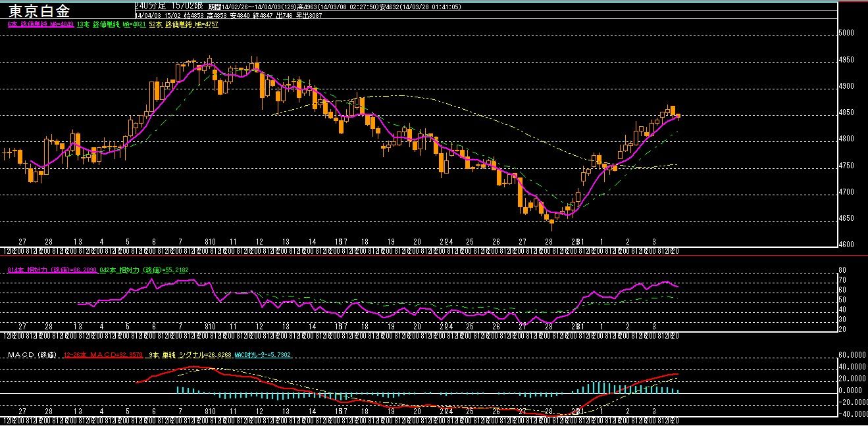
Task: Click the 期間14/02/26～14/04/03 period info text
Action: (334, 5)
